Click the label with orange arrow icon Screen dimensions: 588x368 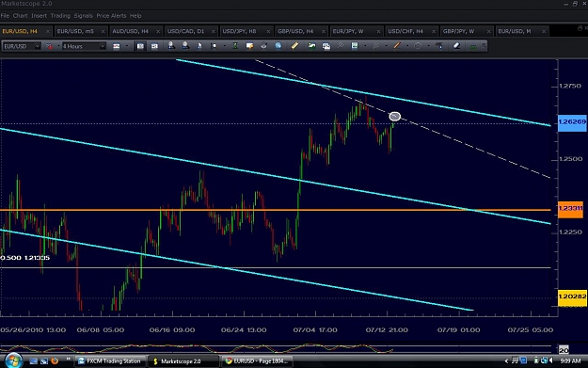249,46
